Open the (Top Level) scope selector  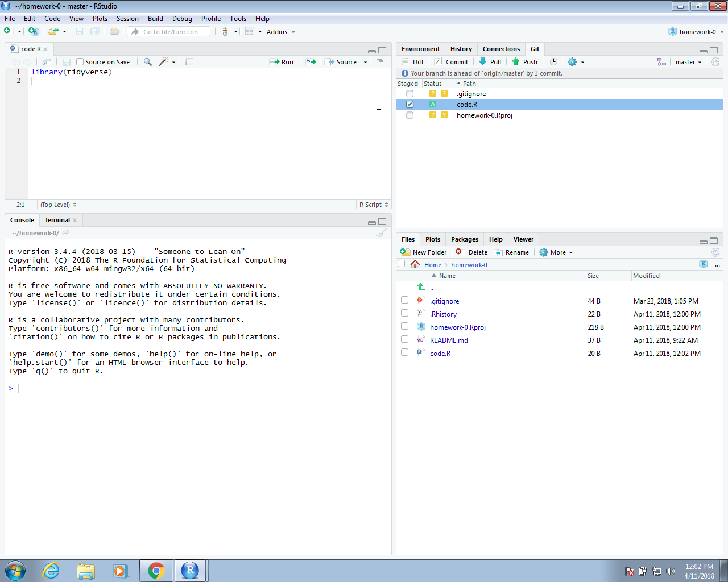coord(58,205)
